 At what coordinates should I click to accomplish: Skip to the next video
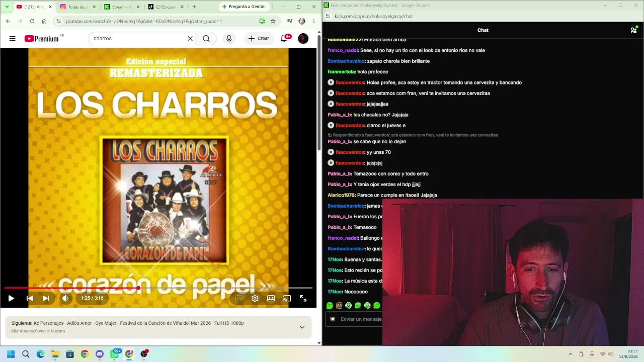[x=46, y=298]
